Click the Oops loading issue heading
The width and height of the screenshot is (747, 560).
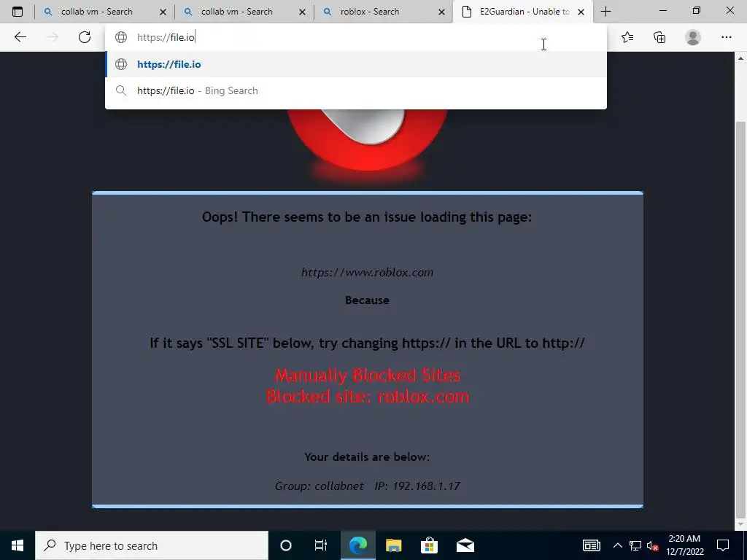point(367,217)
